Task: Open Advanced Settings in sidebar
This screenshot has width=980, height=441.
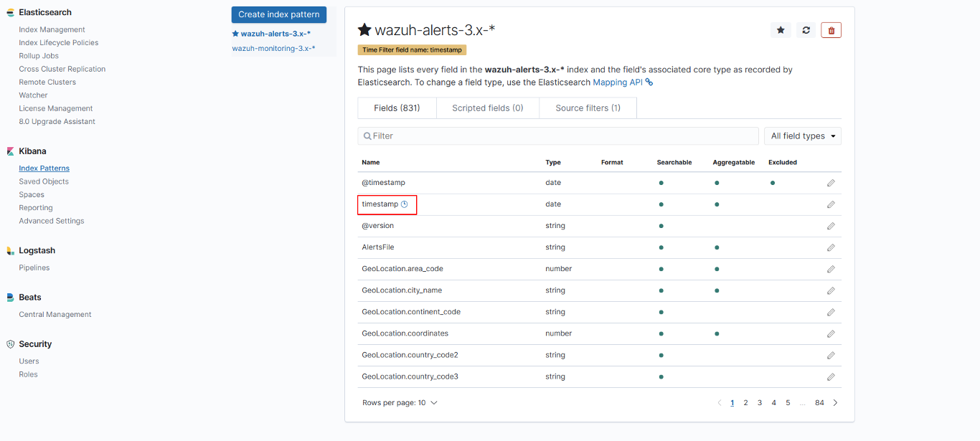Action: coord(52,221)
